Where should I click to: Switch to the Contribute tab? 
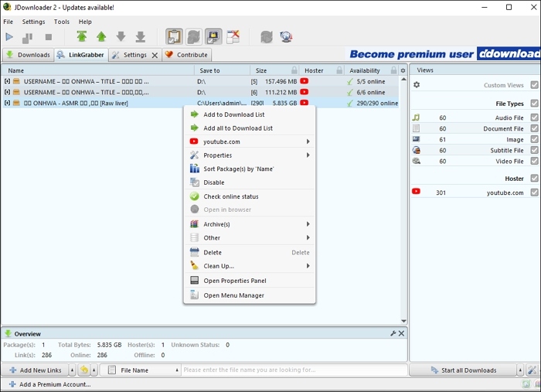(187, 55)
